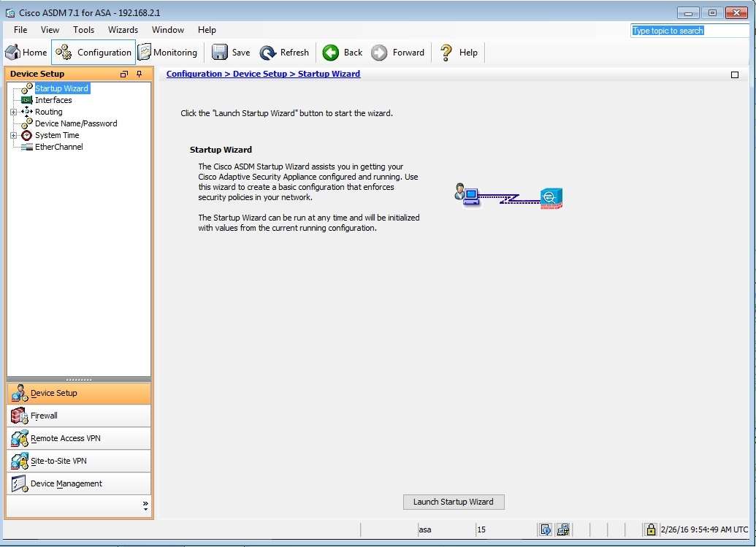Click the lock icon in the status bar
756x547 pixels.
(650, 529)
